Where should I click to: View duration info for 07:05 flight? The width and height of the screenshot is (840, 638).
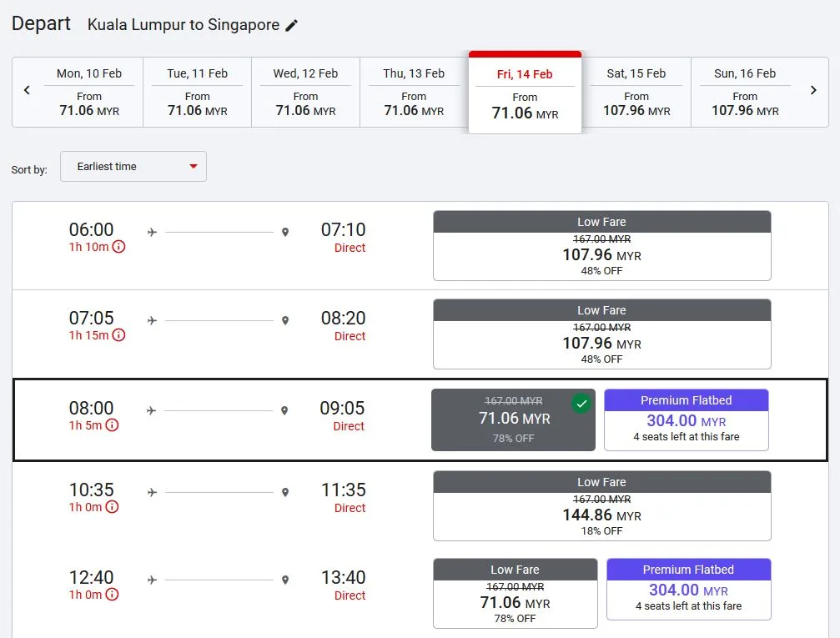(118, 335)
